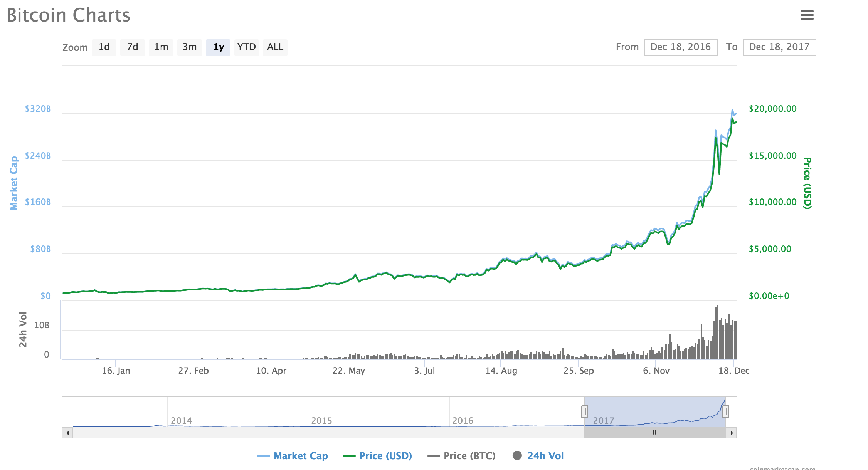Click the To date input field
Screen dimensions: 868x470
[x=779, y=47]
